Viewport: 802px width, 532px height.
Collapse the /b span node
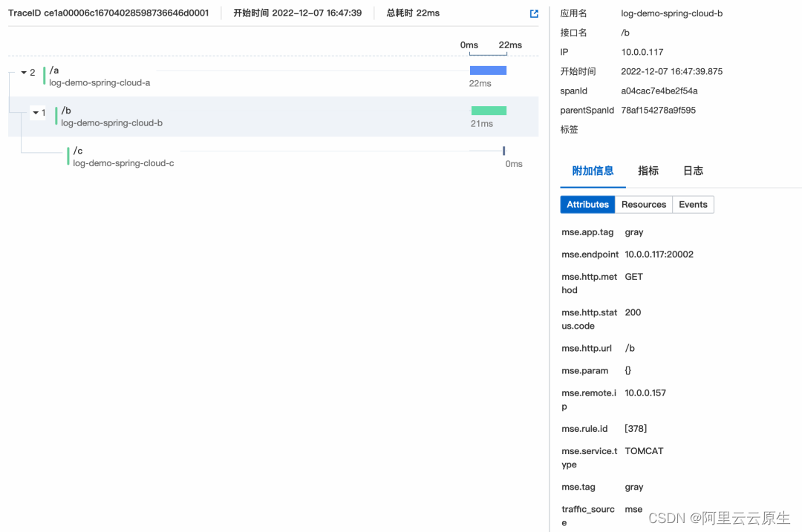(x=36, y=113)
